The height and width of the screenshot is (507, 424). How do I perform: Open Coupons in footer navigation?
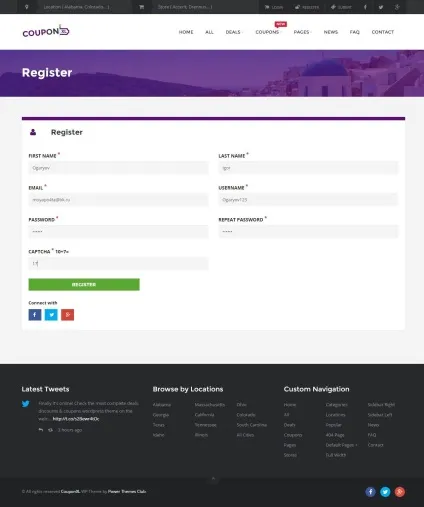293,435
